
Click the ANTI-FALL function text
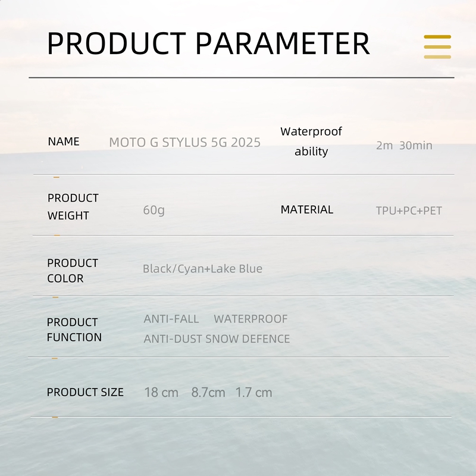pos(171,319)
